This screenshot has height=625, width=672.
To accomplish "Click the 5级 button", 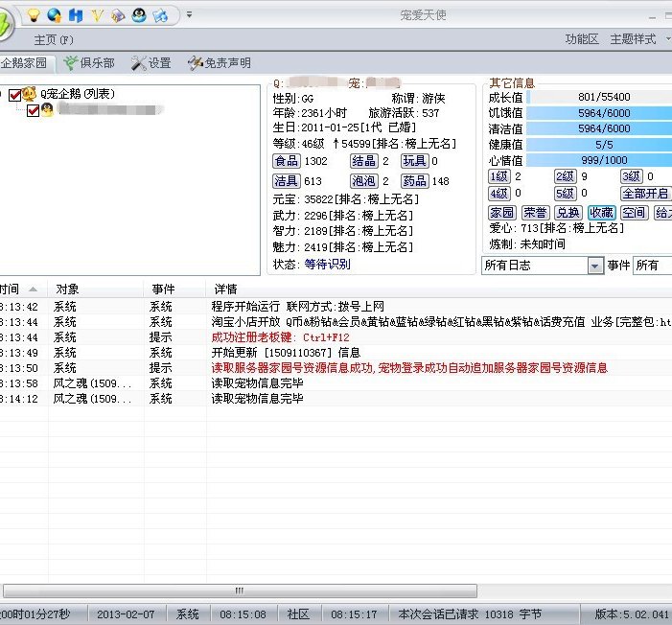I will point(566,194).
